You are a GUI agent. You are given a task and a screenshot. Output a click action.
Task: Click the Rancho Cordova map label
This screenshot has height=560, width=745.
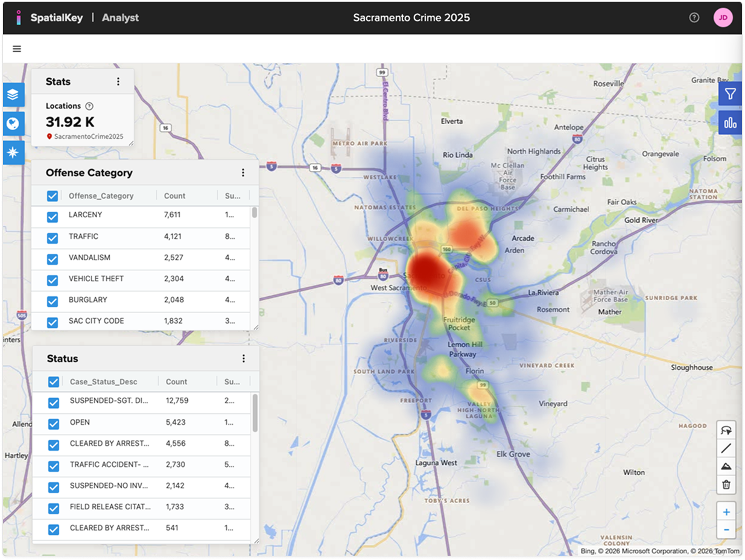pyautogui.click(x=604, y=248)
